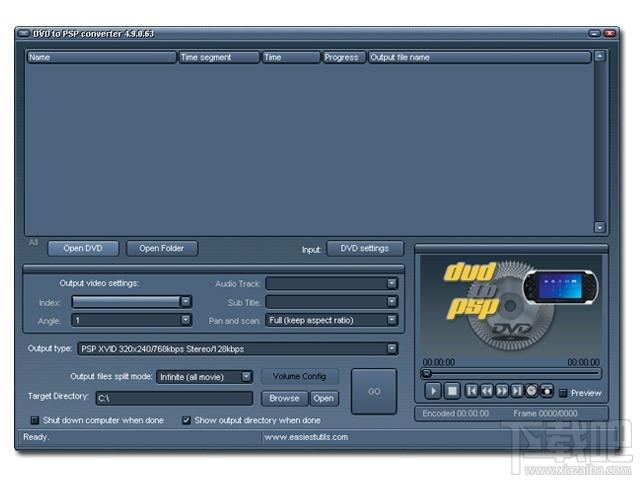Click the Volume Config button
Image resolution: width=640 pixels, height=480 pixels.
(x=300, y=376)
